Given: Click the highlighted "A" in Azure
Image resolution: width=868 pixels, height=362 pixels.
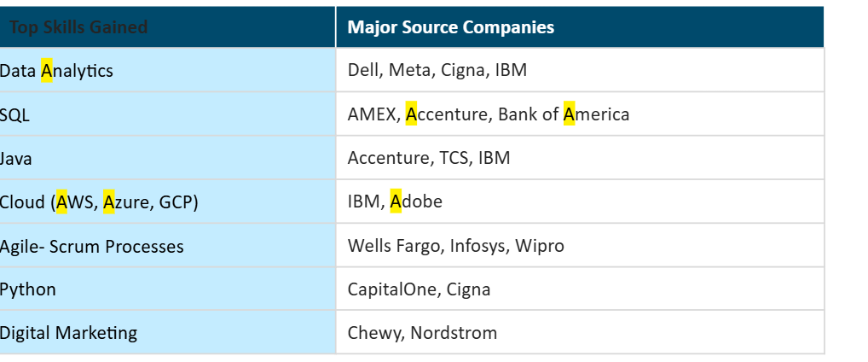Looking at the screenshot, I should [x=109, y=202].
